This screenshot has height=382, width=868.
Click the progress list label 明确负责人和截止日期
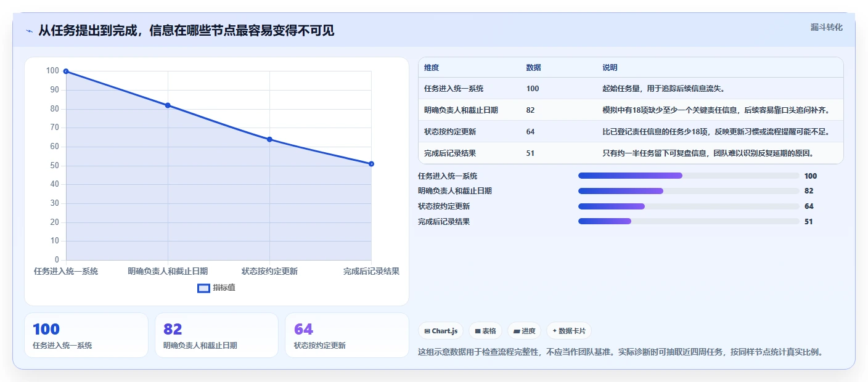coord(455,191)
